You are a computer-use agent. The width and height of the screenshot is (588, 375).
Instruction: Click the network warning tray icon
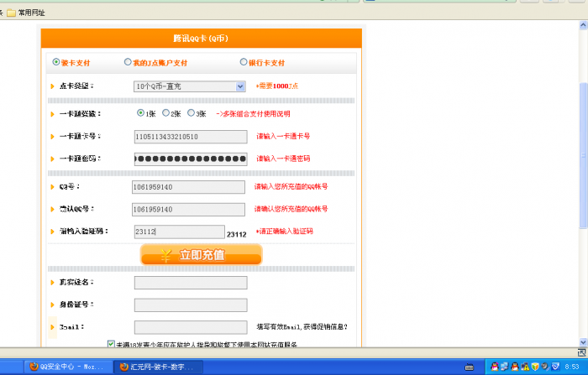(x=525, y=367)
